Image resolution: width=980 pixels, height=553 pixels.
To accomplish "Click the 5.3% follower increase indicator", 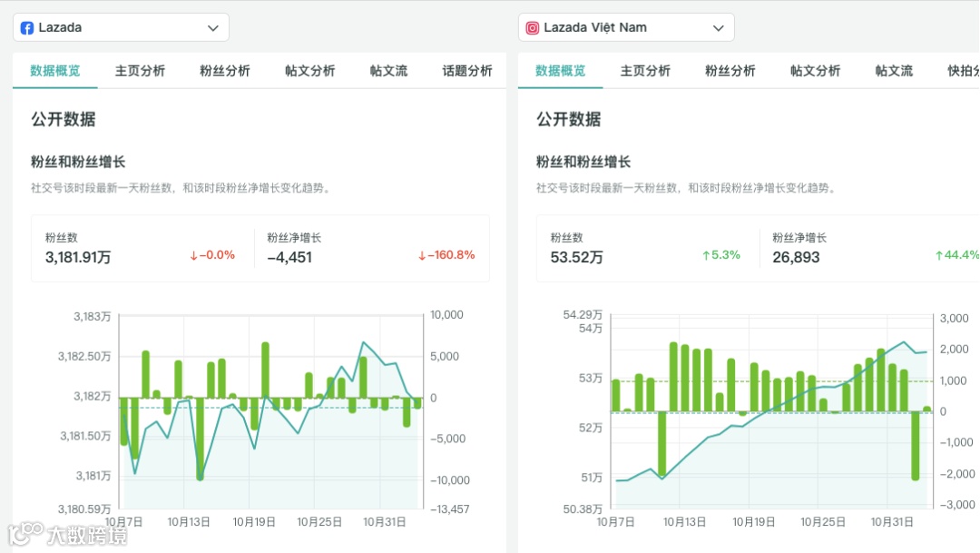I will (x=721, y=255).
